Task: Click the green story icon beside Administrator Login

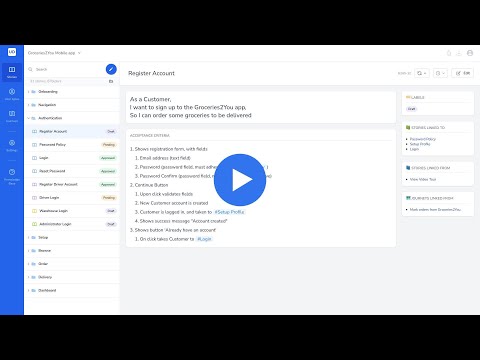Action: 34,224
